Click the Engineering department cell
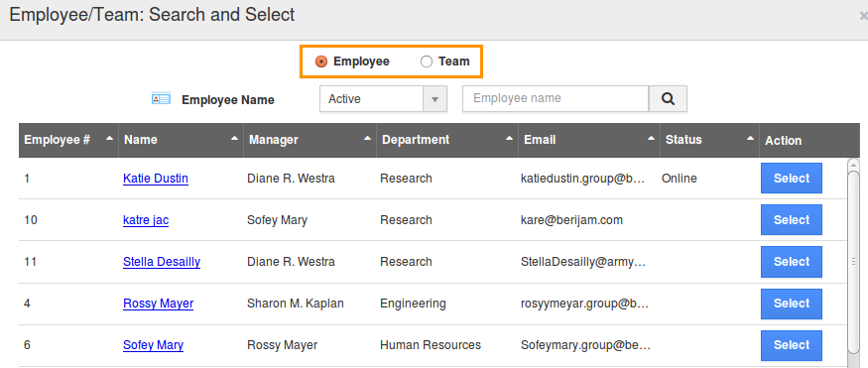 (413, 304)
